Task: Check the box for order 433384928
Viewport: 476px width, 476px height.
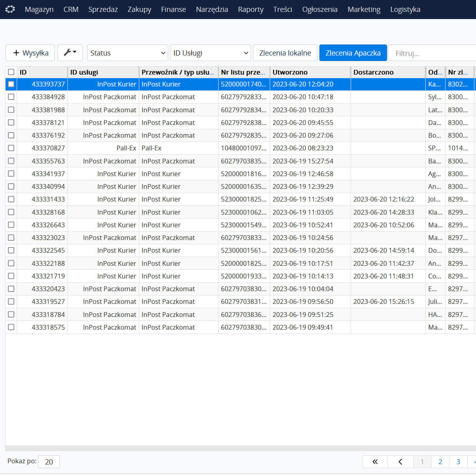Action: [11, 97]
